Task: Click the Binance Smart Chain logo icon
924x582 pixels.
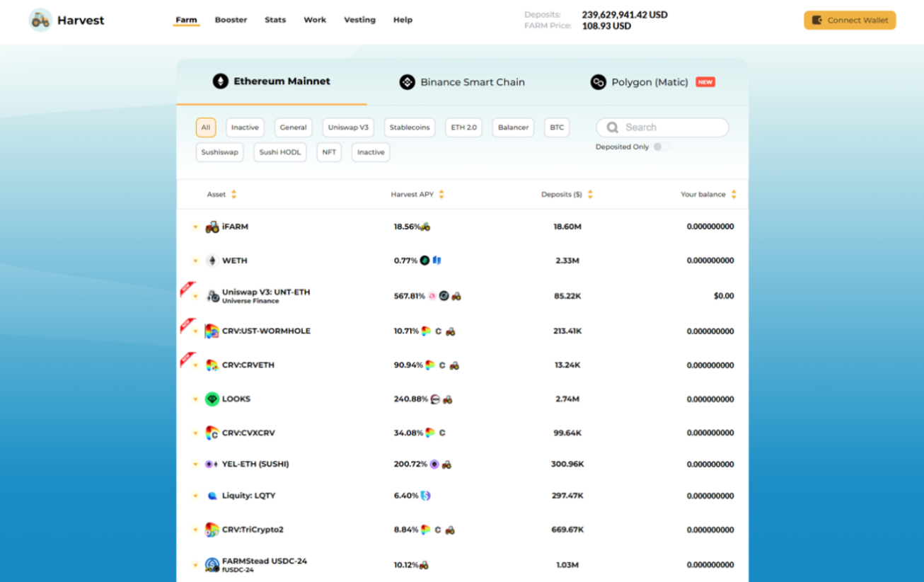Action: pyautogui.click(x=407, y=82)
